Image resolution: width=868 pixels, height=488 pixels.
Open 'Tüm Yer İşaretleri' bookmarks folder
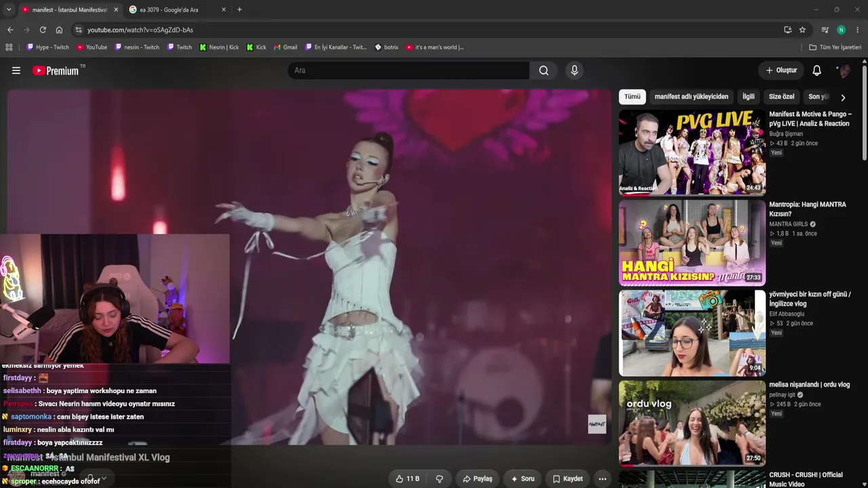point(835,47)
